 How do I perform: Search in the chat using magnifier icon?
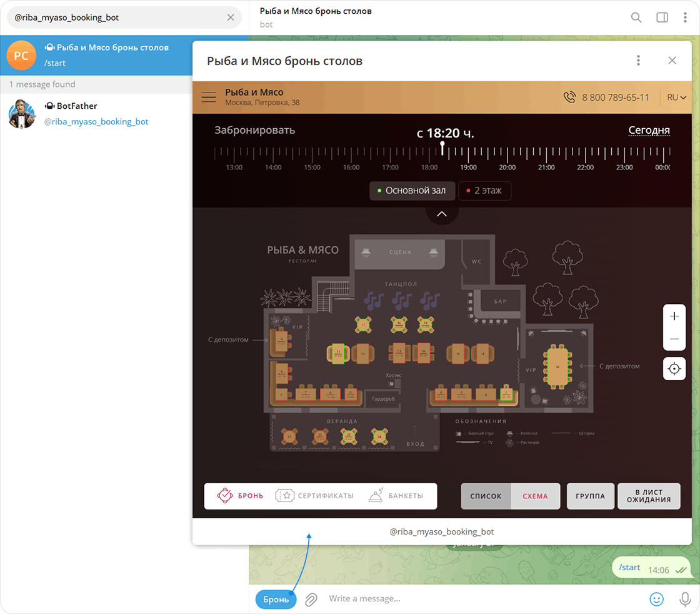click(x=636, y=18)
